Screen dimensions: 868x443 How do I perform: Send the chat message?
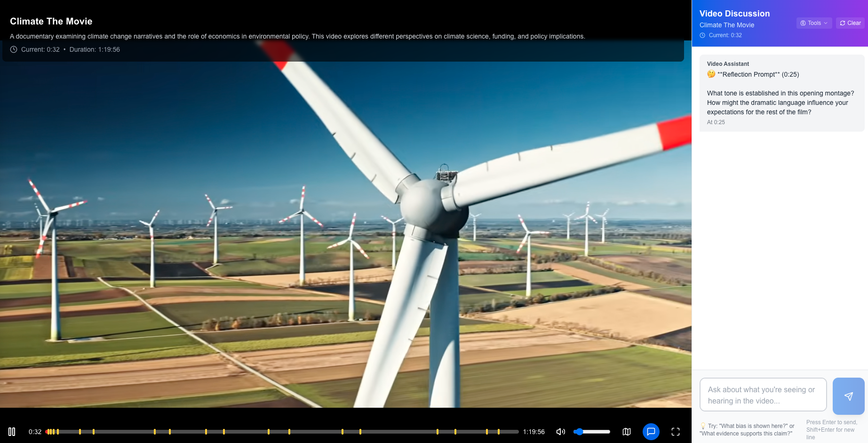coord(849,396)
